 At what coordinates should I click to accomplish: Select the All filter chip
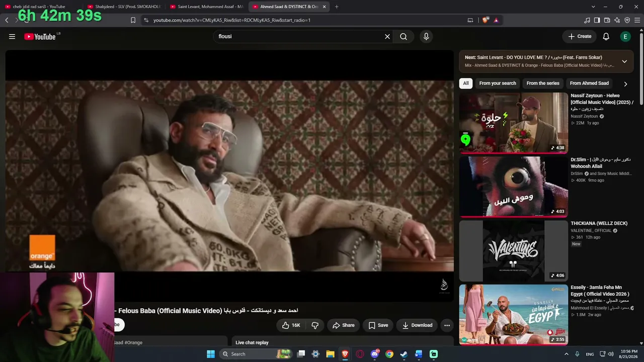click(x=466, y=83)
